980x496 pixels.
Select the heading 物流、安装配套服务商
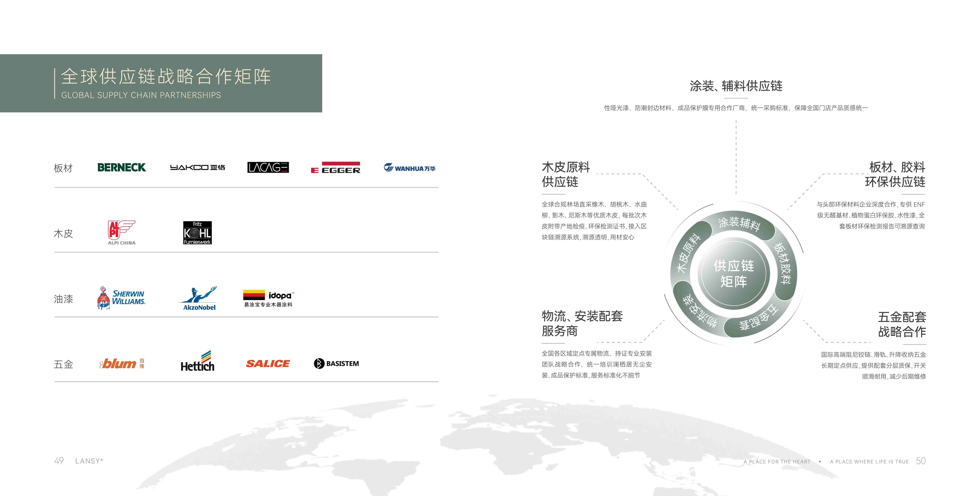tap(582, 323)
